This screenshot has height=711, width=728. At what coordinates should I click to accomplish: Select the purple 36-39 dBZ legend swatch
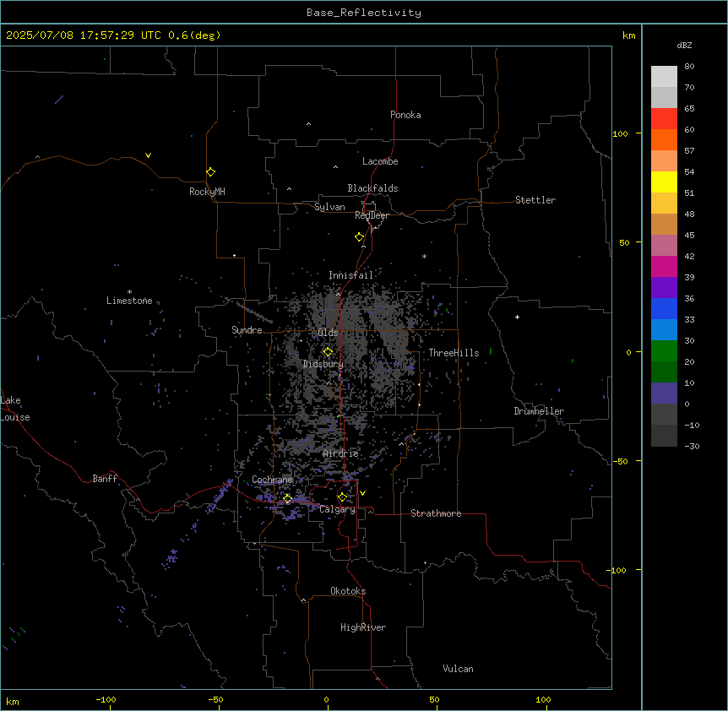click(x=664, y=288)
